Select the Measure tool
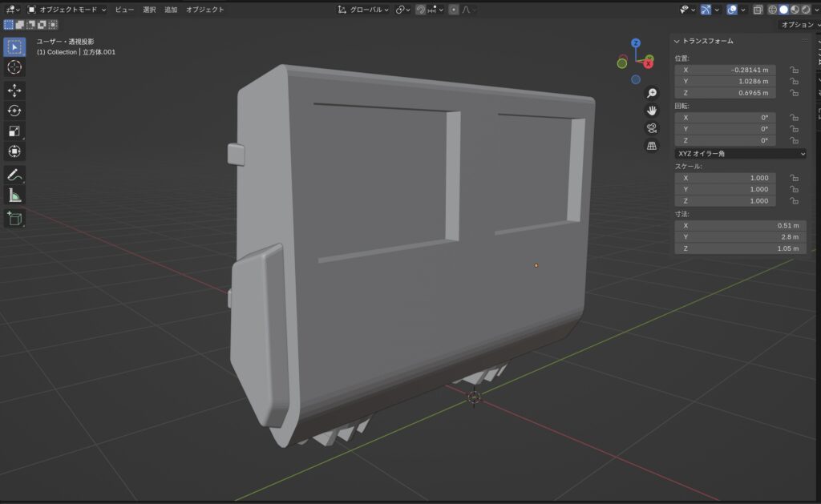The height and width of the screenshot is (504, 821). tap(14, 196)
